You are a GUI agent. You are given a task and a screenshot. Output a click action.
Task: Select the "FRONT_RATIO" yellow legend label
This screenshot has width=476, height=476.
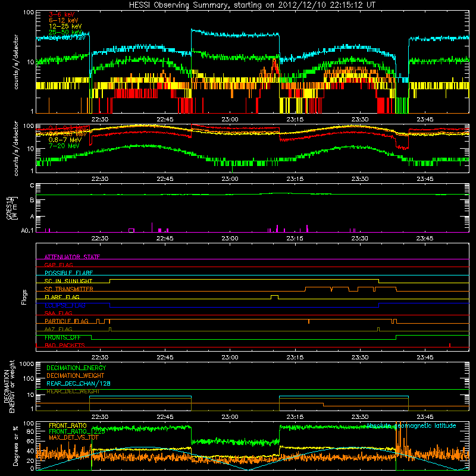click(68, 425)
